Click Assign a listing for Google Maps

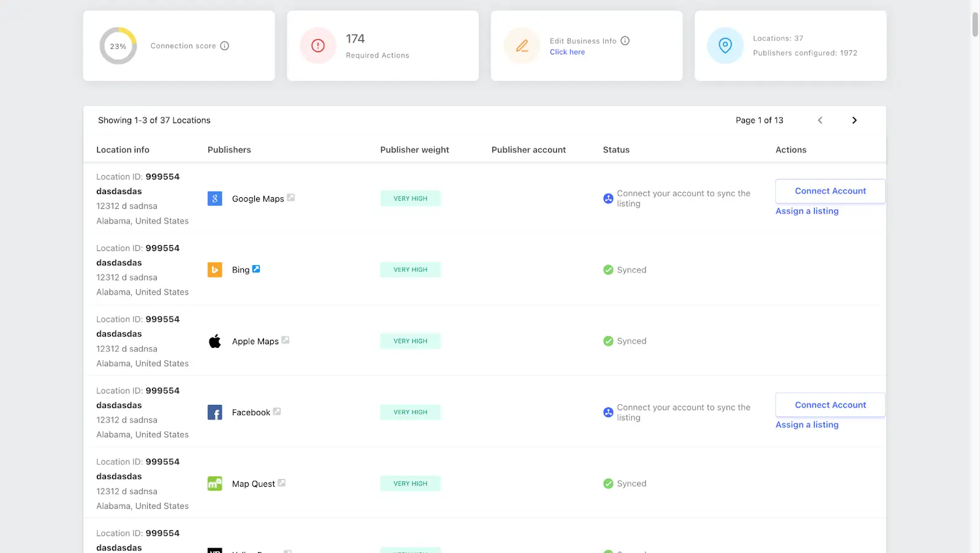tap(807, 211)
